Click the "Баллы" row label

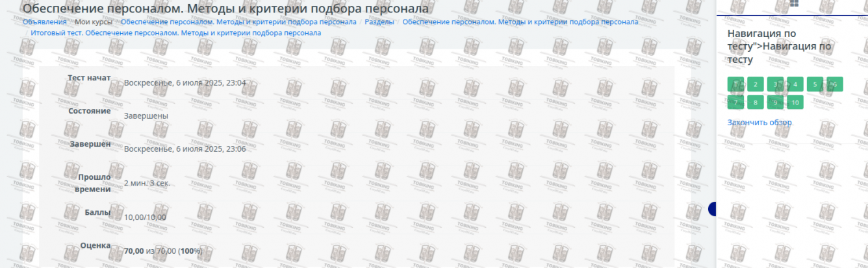(98, 212)
